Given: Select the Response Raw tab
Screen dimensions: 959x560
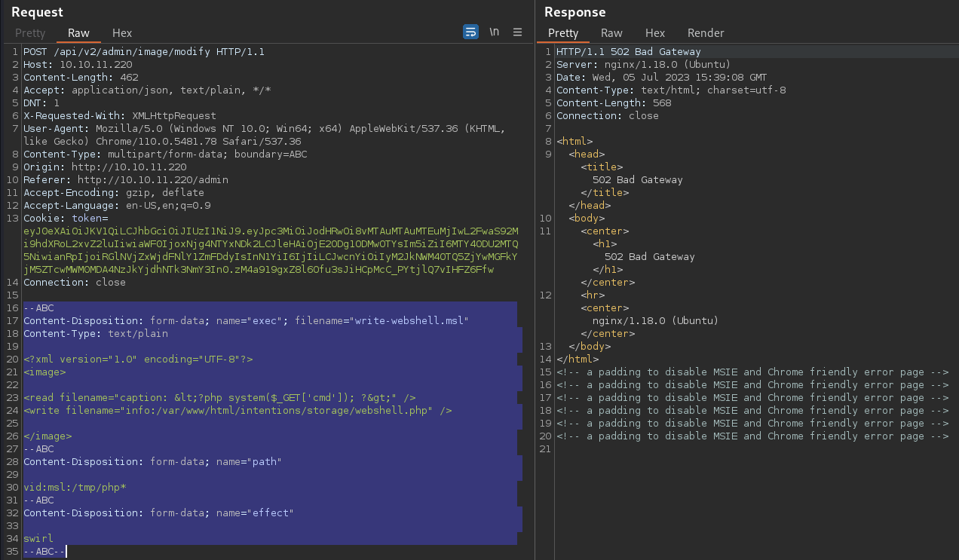Looking at the screenshot, I should 611,33.
